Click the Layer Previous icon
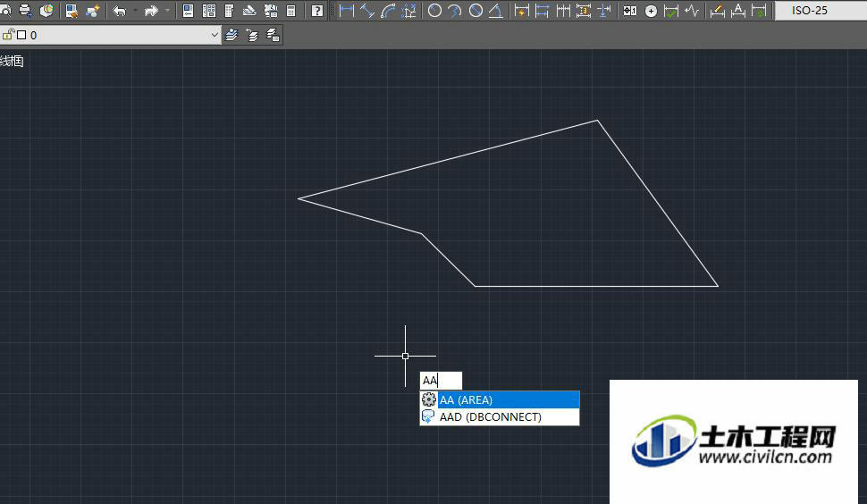The width and height of the screenshot is (867, 504). click(x=252, y=36)
